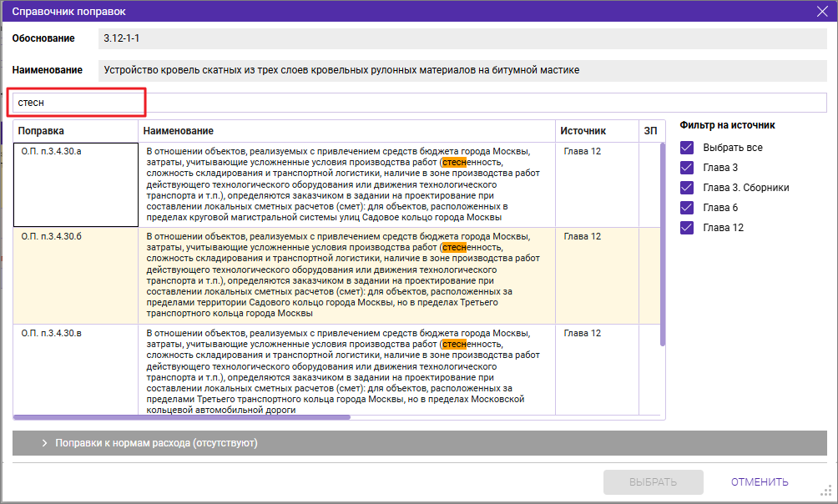This screenshot has height=504, width=838.
Task: Click the Наименование column header
Action: coord(347,131)
